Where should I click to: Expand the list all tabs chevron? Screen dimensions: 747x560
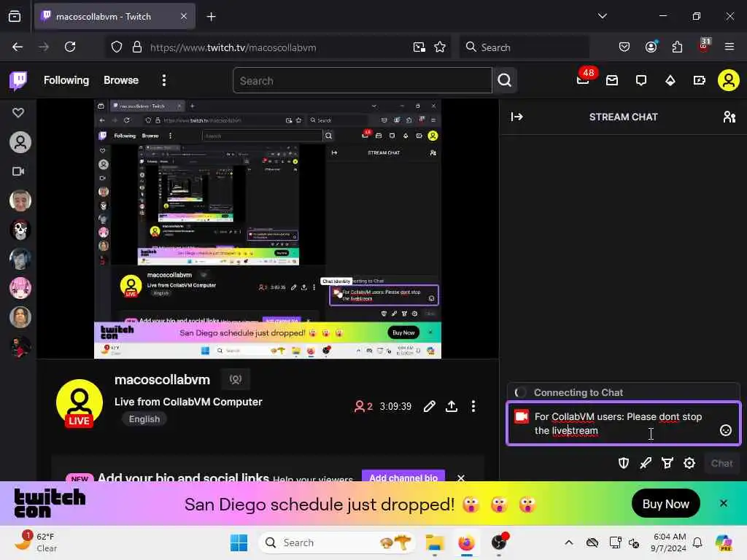[603, 16]
